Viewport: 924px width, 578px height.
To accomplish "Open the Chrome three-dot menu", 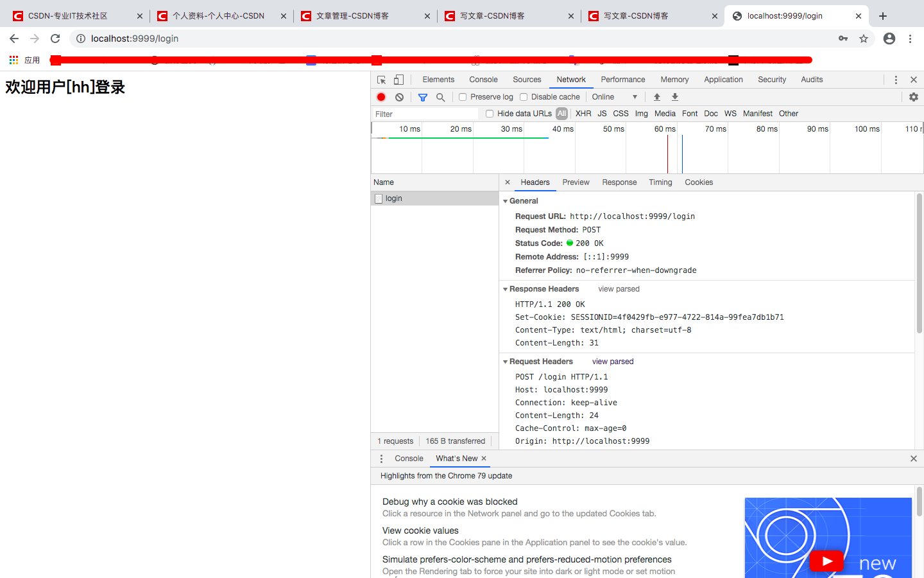I will [x=910, y=39].
